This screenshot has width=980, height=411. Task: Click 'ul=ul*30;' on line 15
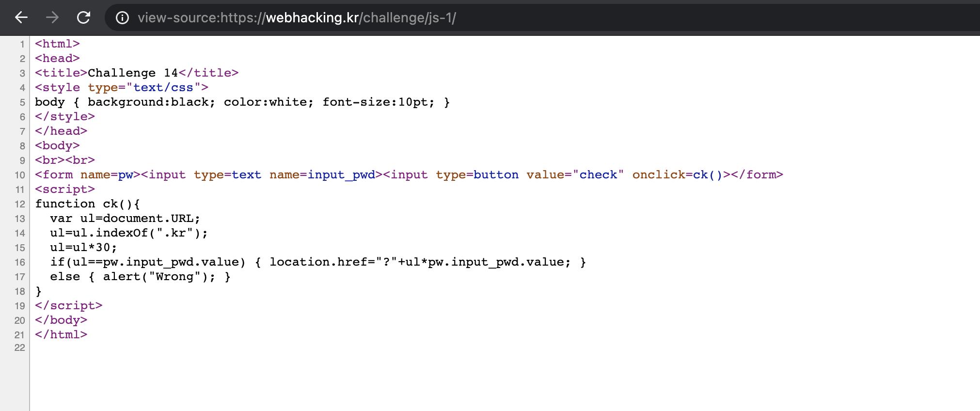pos(83,247)
